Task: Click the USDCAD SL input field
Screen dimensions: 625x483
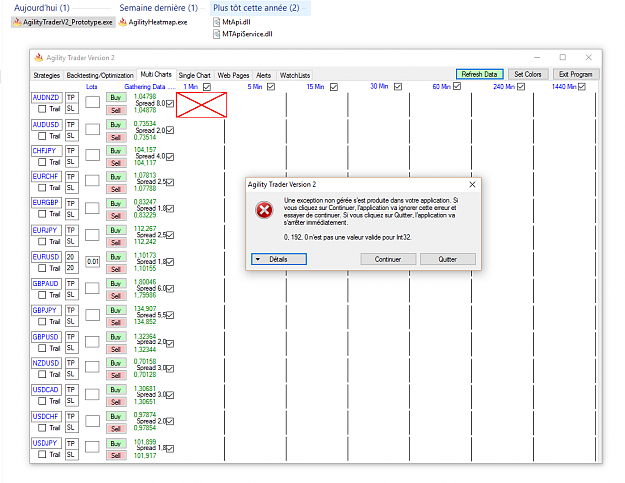Action: tap(72, 401)
